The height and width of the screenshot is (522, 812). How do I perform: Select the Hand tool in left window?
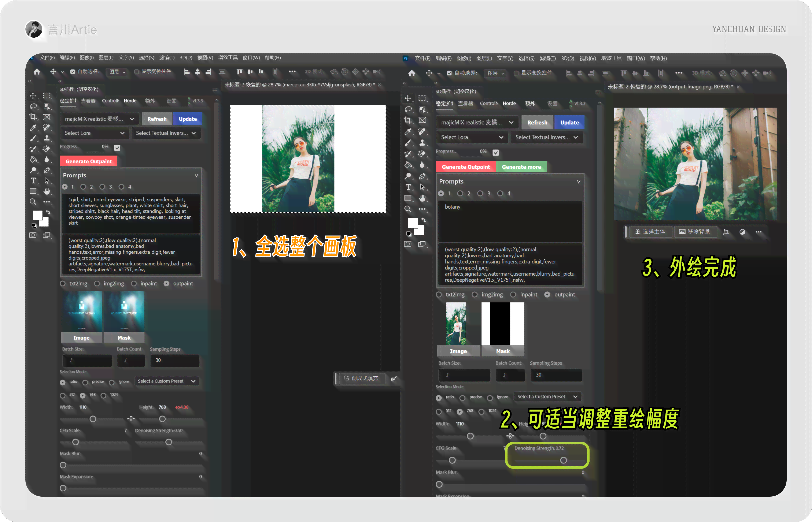[47, 191]
